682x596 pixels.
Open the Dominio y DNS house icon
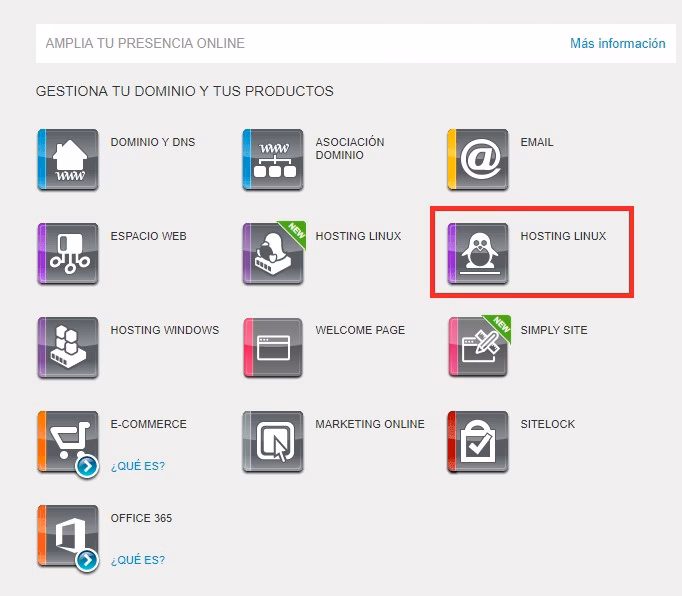(68, 159)
